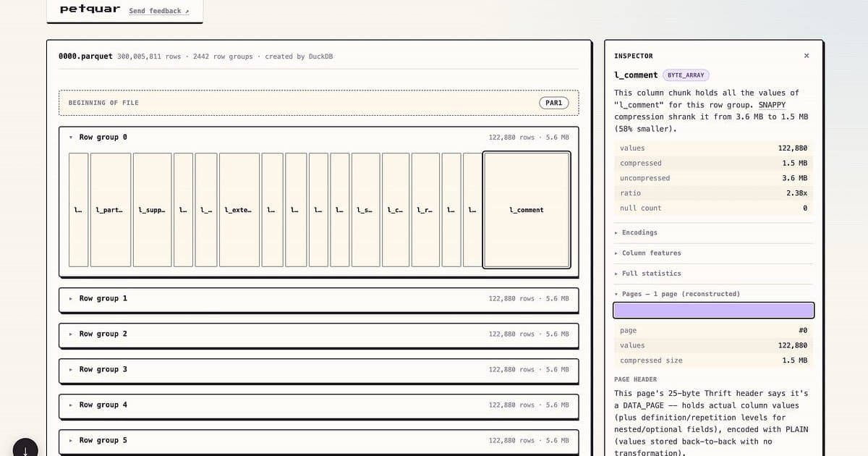Click the BEGINNING OF FILE block
This screenshot has width=868, height=456.
coord(319,103)
